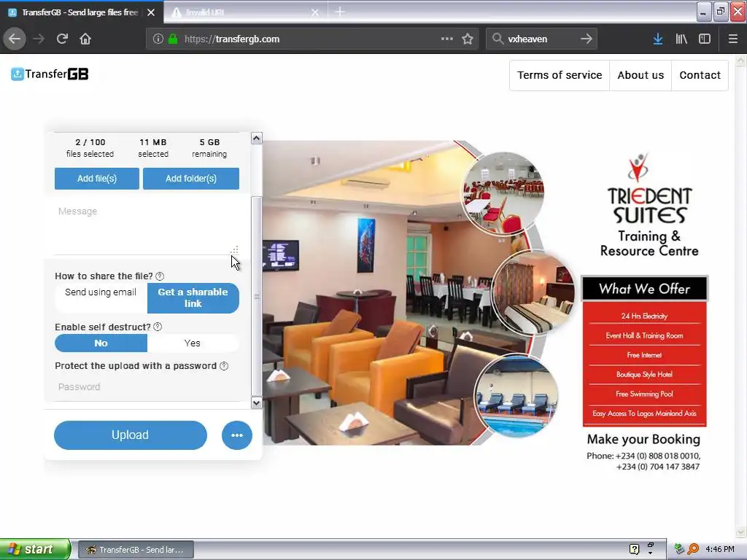The height and width of the screenshot is (560, 747).
Task: Close the TransferGB tab
Action: click(x=151, y=12)
